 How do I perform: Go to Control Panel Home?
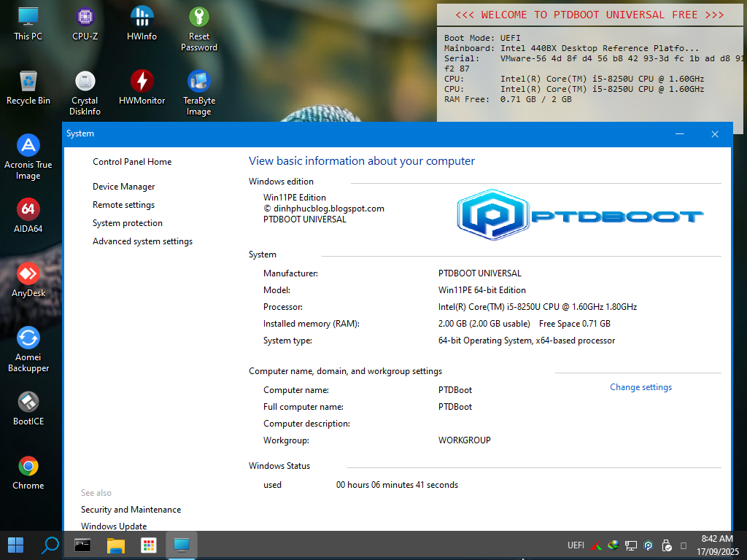pyautogui.click(x=132, y=162)
